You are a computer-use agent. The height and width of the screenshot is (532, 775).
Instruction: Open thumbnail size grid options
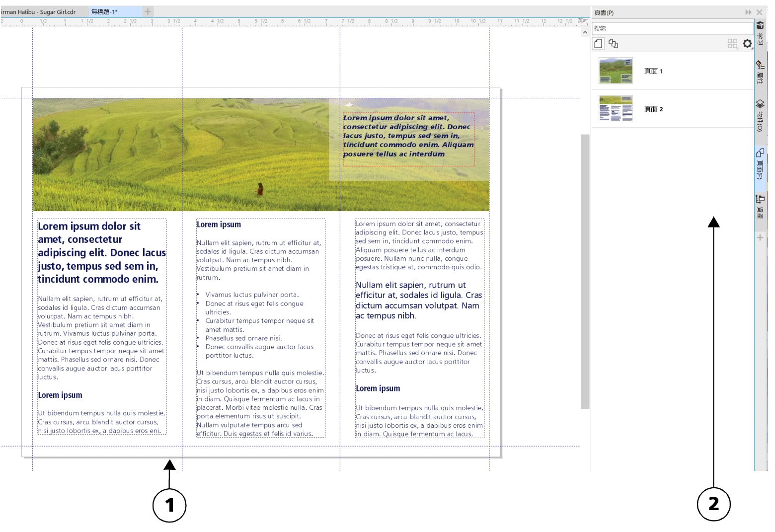coord(732,44)
